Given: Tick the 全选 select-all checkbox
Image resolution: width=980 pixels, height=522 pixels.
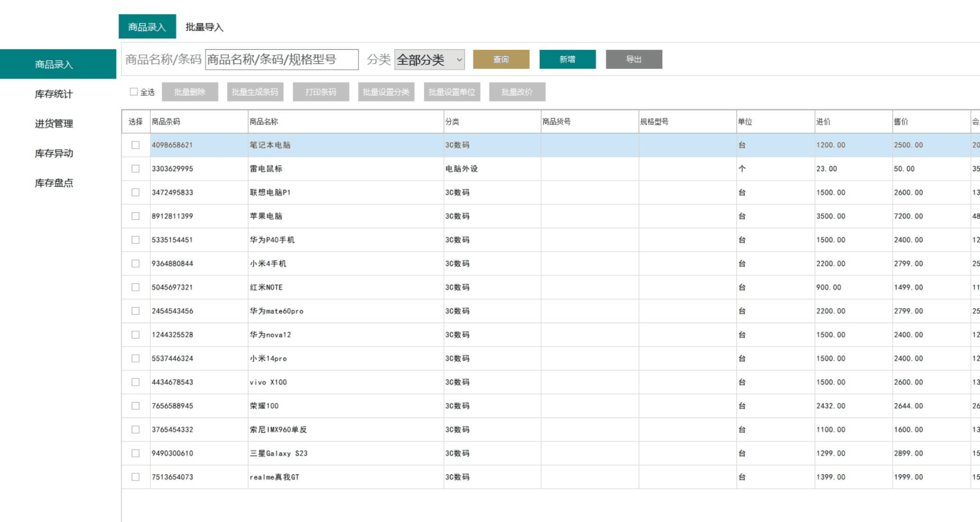Looking at the screenshot, I should pyautogui.click(x=133, y=92).
